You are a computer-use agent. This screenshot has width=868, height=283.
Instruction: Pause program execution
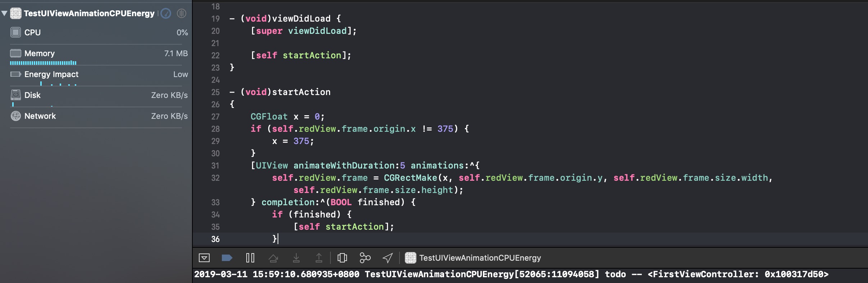tap(250, 258)
